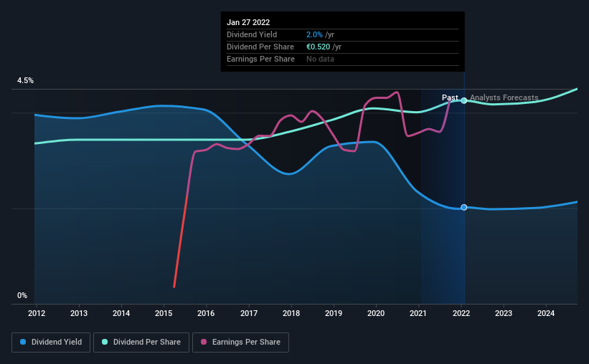This screenshot has height=364, width=589.
Task: Click the Dividend Yield row label in tooltip
Action: pyautogui.click(x=252, y=34)
